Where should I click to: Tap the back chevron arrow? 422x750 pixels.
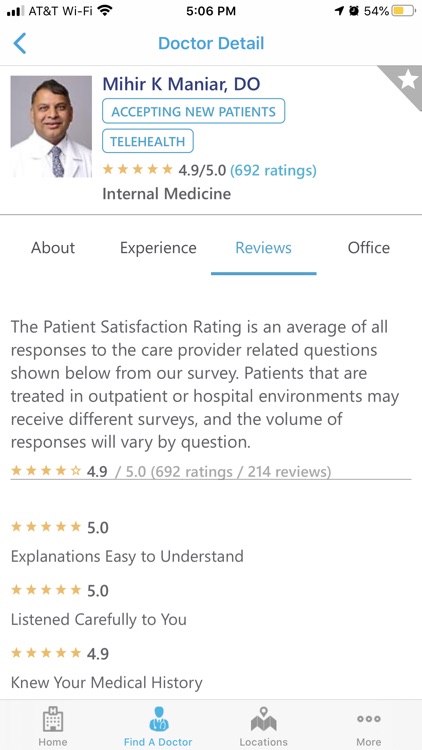(x=20, y=44)
